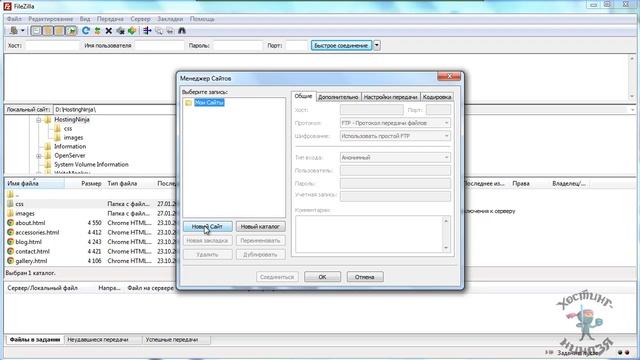640x360 pixels.
Task: Switch to the Кодировка tab
Action: [x=437, y=97]
